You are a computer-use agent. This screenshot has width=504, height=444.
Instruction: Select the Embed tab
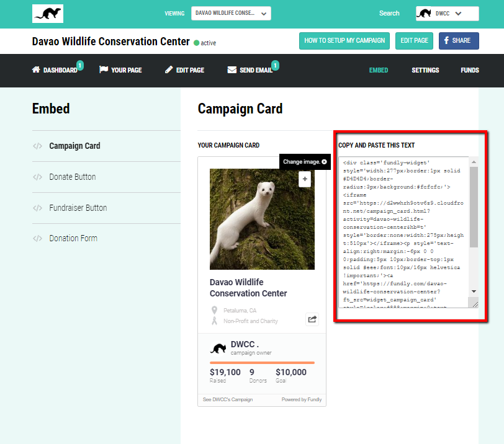[379, 70]
